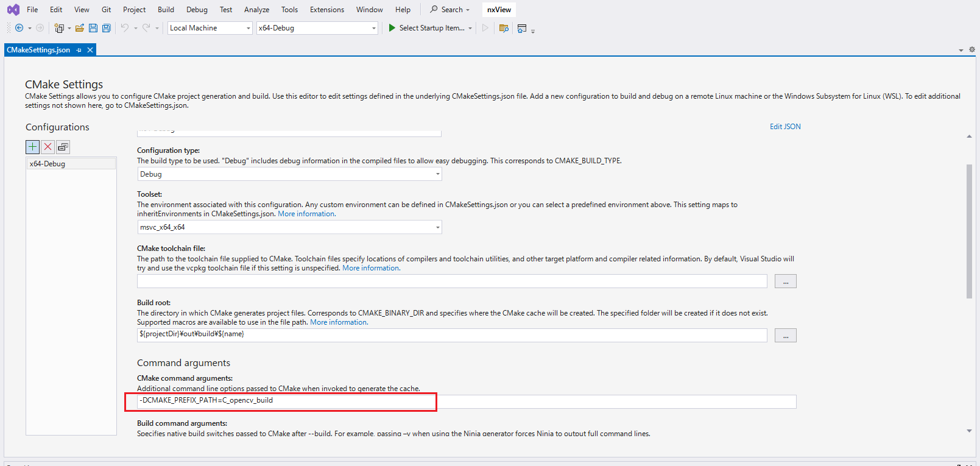The width and height of the screenshot is (980, 466).
Task: Open a file using the folder icon
Action: click(80, 28)
